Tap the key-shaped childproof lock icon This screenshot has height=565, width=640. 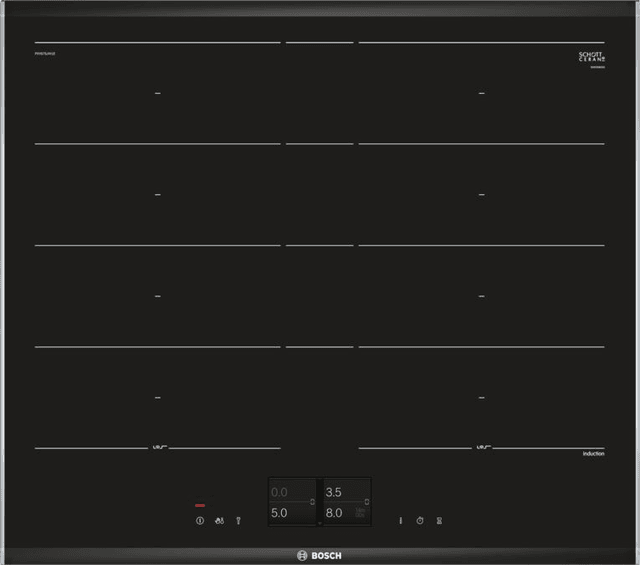coord(238,521)
